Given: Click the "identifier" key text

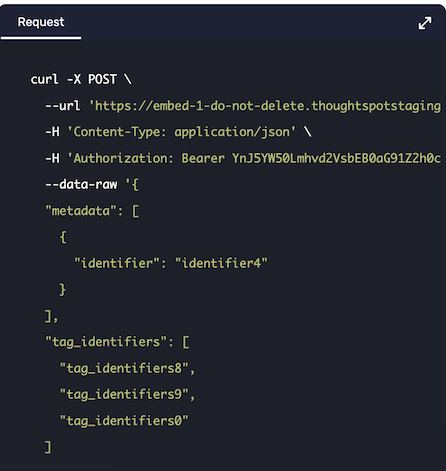Looking at the screenshot, I should [x=117, y=263].
